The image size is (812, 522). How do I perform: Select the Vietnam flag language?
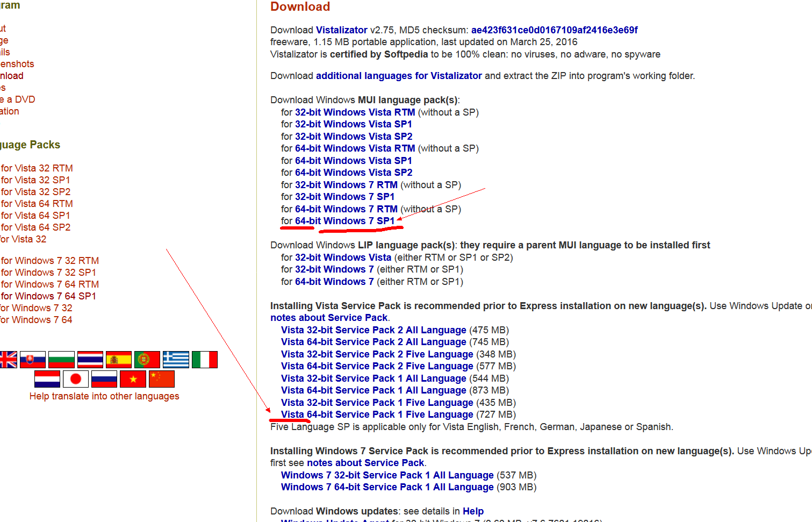(133, 379)
